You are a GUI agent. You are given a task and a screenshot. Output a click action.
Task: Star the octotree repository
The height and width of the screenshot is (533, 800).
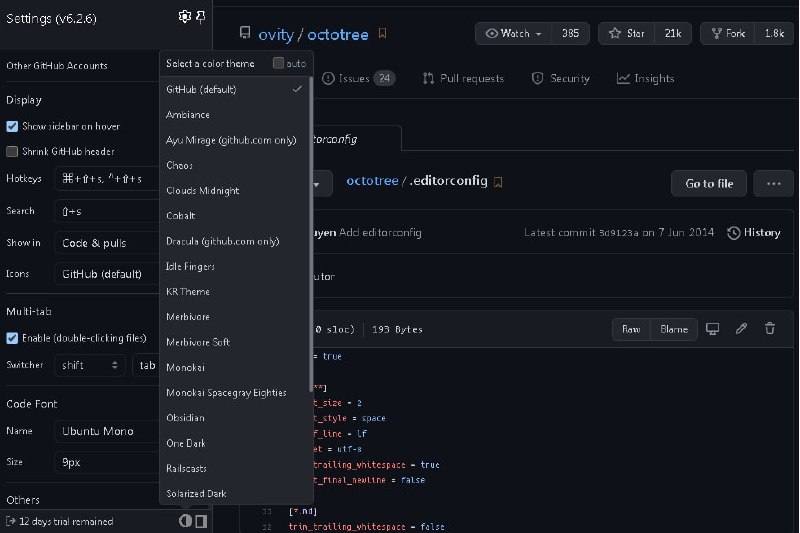[627, 34]
